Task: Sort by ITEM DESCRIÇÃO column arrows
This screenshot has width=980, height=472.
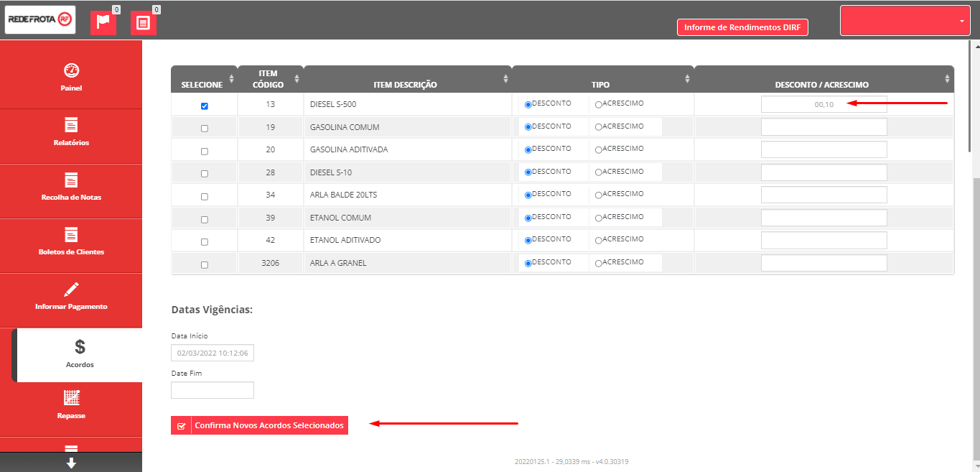Action: coord(505,79)
